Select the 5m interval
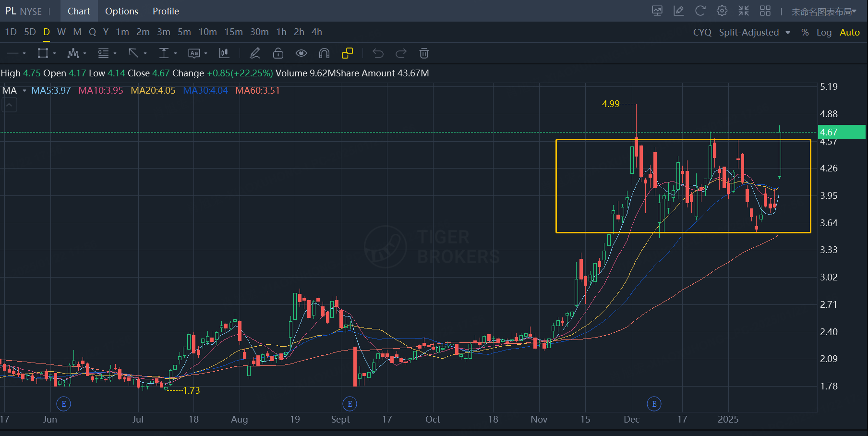868x436 pixels. 184,32
